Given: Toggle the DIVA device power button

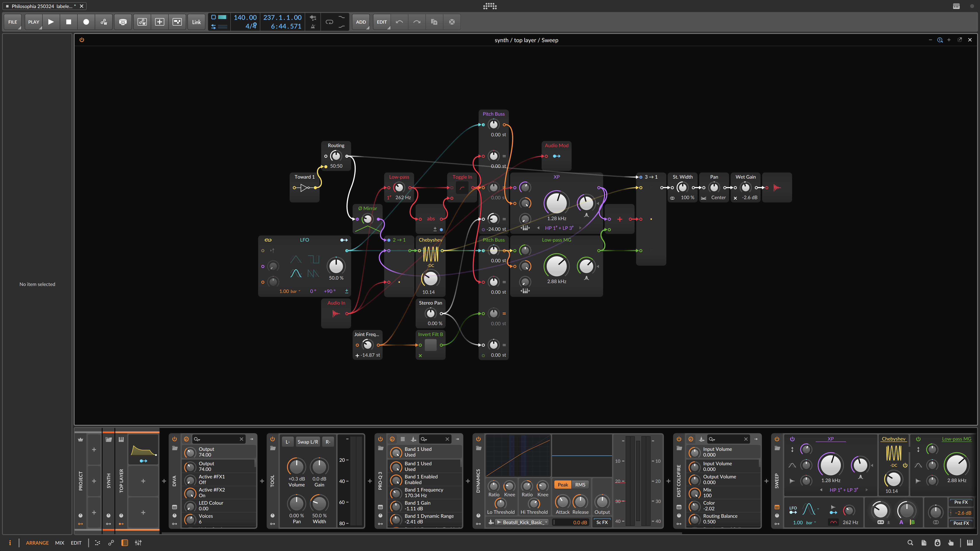Looking at the screenshot, I should 175,439.
